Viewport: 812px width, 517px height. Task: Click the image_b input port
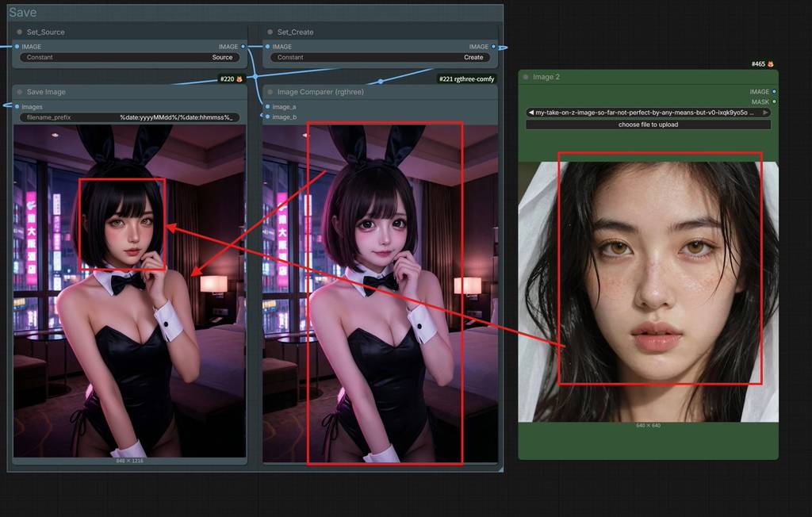[x=267, y=117]
